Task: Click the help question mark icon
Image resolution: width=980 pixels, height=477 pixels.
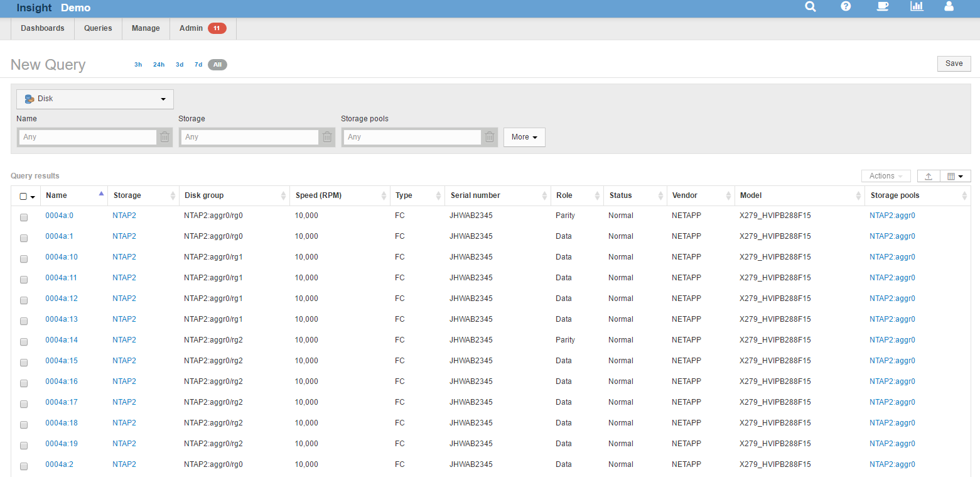Action: coord(846,7)
